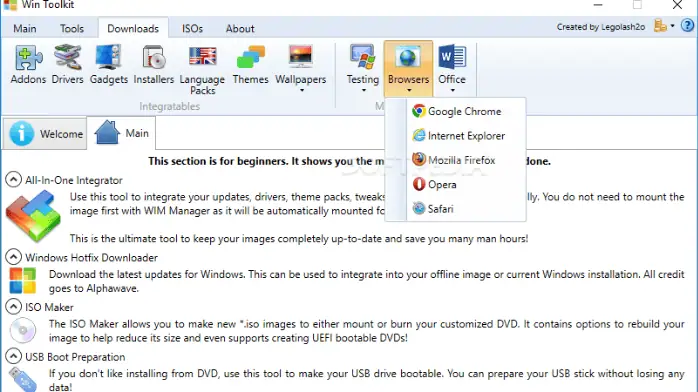Click the blue help question mark icon
698x392 pixels.
tap(687, 25)
